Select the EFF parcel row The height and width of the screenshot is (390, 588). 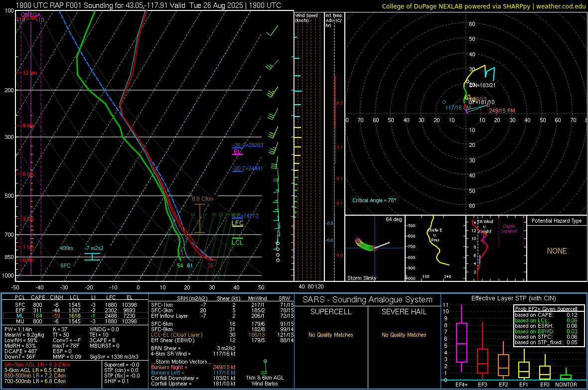(75, 310)
